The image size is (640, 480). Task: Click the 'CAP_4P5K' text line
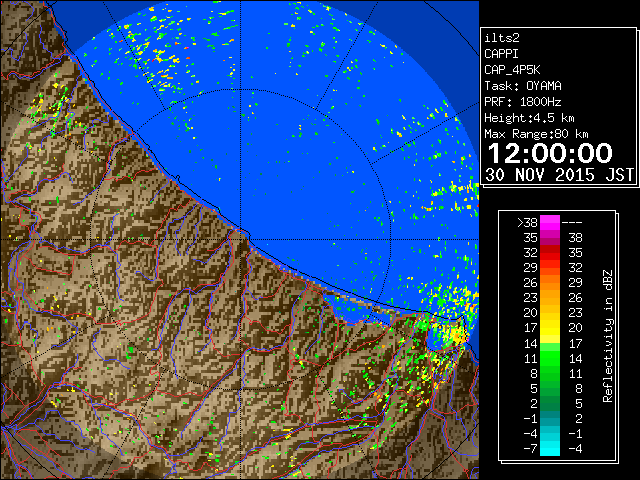pos(512,70)
